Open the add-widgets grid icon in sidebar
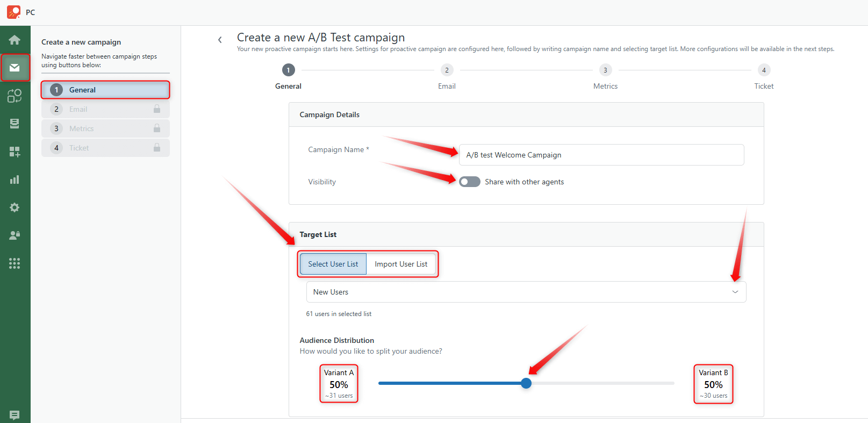This screenshot has width=868, height=423. click(x=15, y=152)
